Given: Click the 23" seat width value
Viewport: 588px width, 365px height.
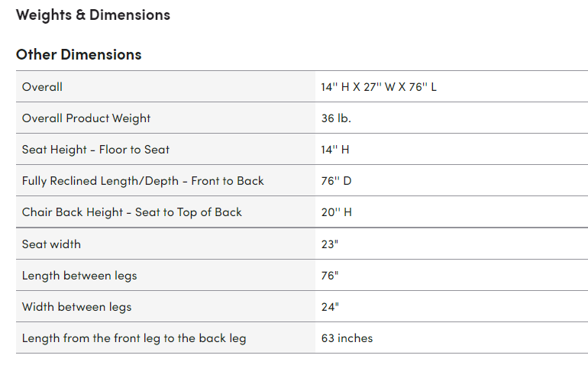Looking at the screenshot, I should click(330, 244).
